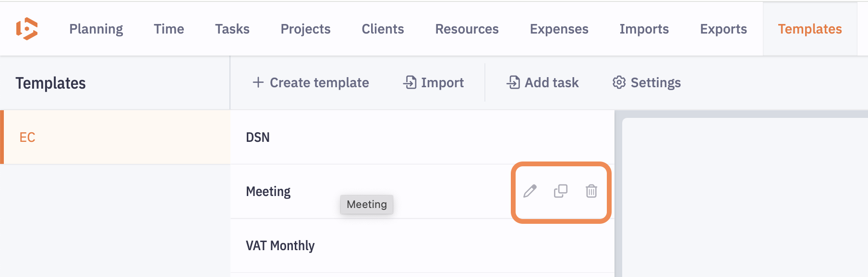Click the plus icon to create template

coord(258,82)
